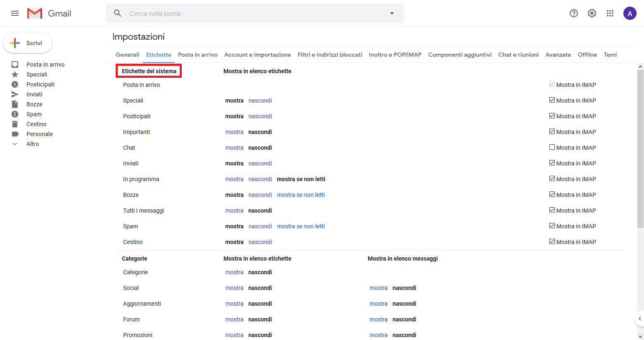
Task: Open the search options dropdown arrow
Action: 392,13
